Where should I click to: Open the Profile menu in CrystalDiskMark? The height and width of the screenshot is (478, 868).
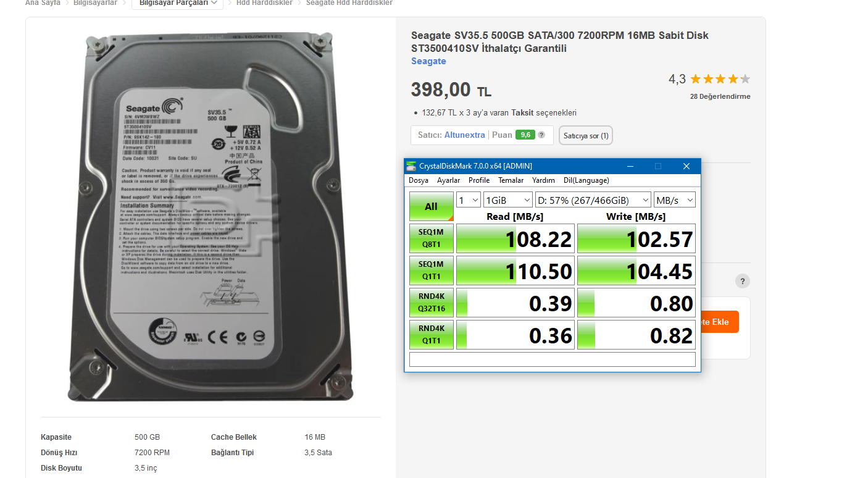point(479,180)
